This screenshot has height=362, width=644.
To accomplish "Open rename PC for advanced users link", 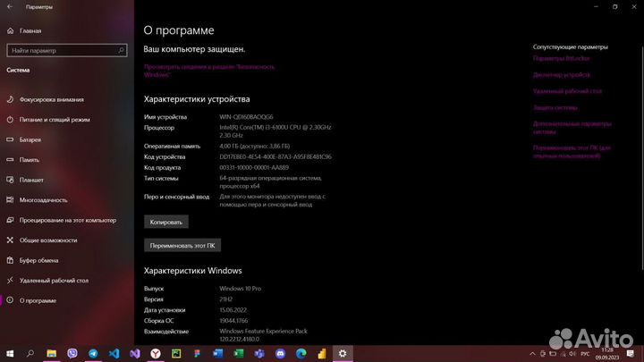I will click(572, 152).
